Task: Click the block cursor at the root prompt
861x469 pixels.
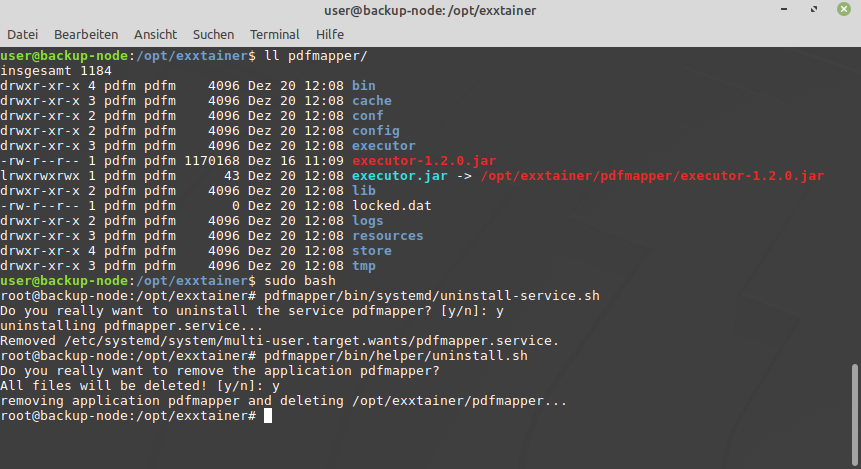Action: 268,416
